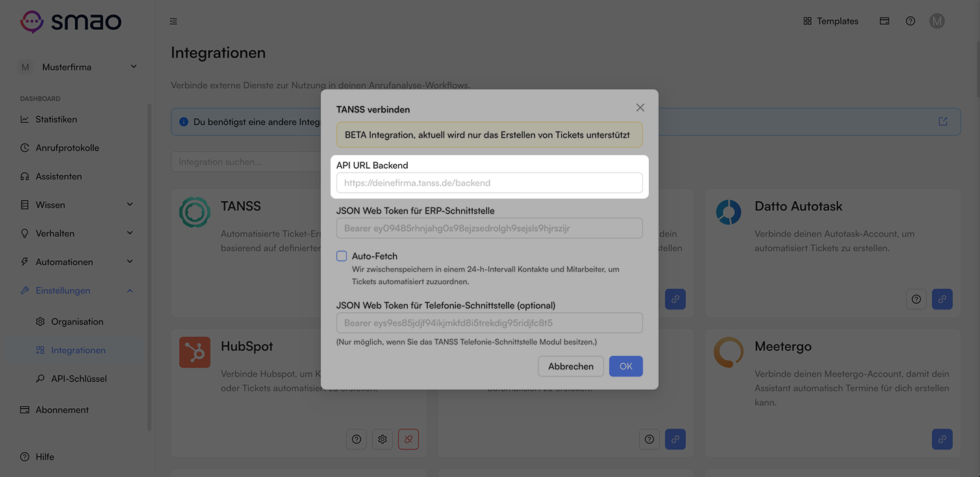The height and width of the screenshot is (477, 980).
Task: Click the Assistenten headset icon
Action: 25,177
